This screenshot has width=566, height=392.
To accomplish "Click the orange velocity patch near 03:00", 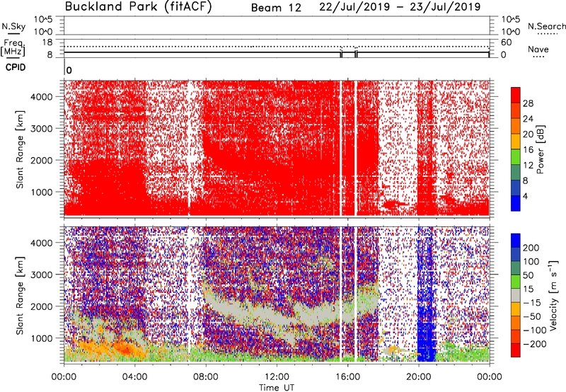I will 125,350.
